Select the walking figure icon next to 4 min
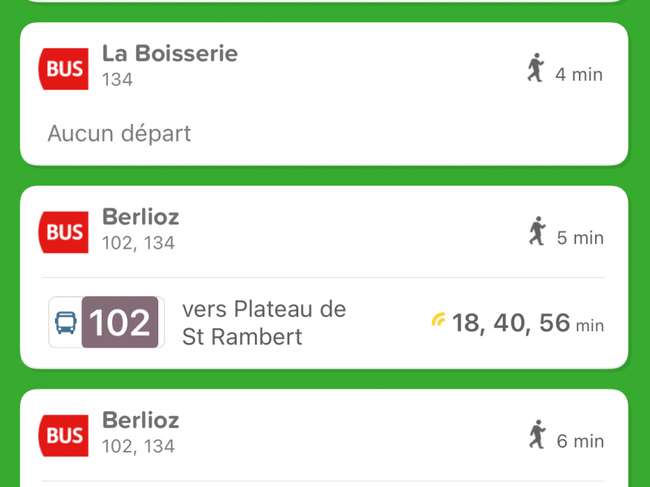This screenshot has width=650, height=487. click(535, 67)
